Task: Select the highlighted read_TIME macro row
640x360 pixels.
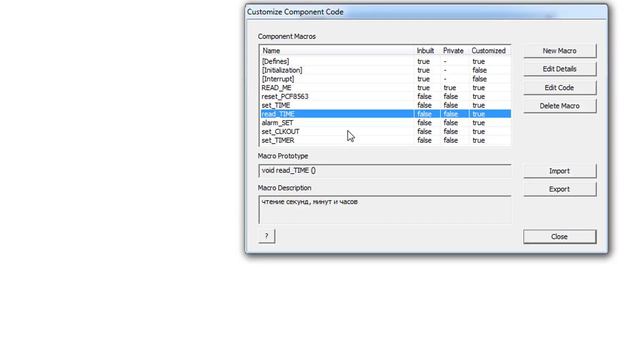Action: coord(385,114)
